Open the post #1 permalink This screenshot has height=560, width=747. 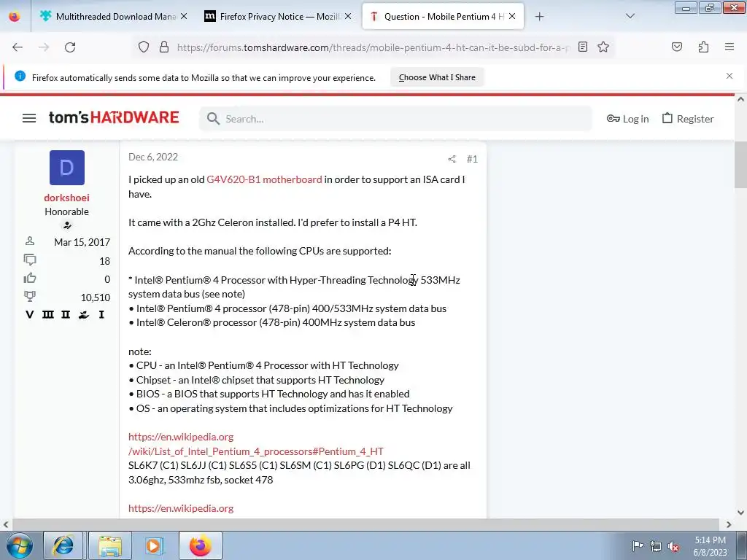(x=472, y=159)
